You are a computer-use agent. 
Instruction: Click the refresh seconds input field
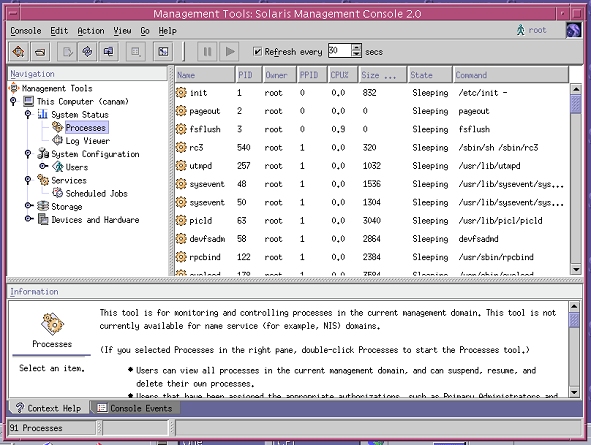(340, 50)
